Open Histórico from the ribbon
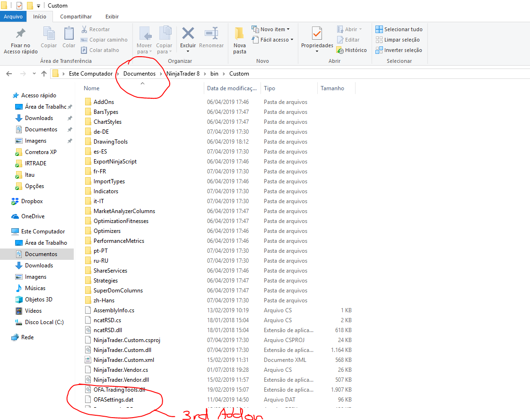530x420 pixels. 352,50
